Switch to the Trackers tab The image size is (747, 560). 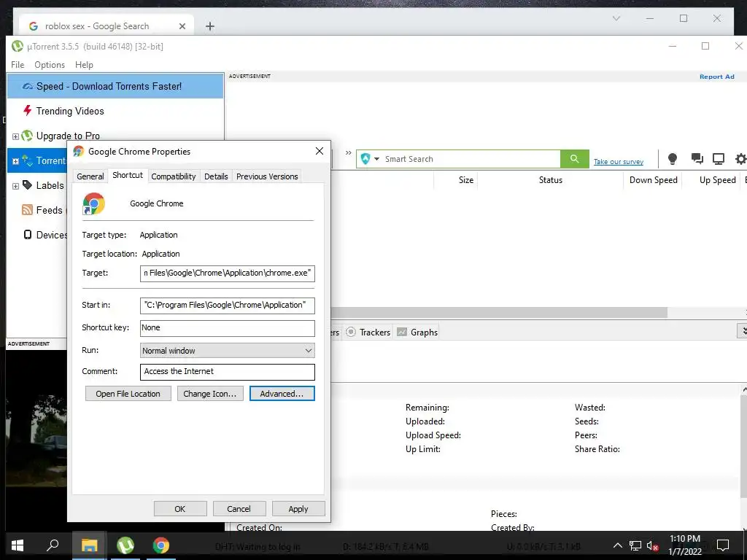pos(368,332)
